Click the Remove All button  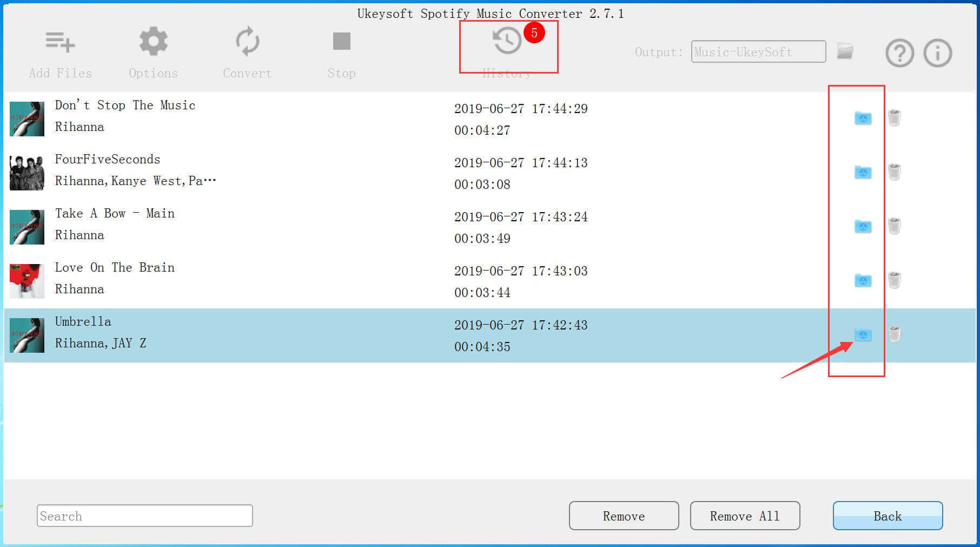coord(745,516)
